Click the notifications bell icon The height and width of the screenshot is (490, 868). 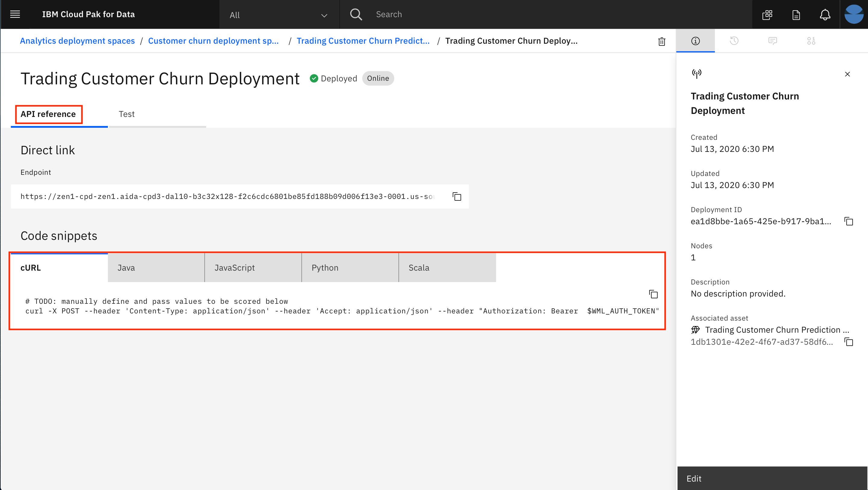[x=825, y=14]
